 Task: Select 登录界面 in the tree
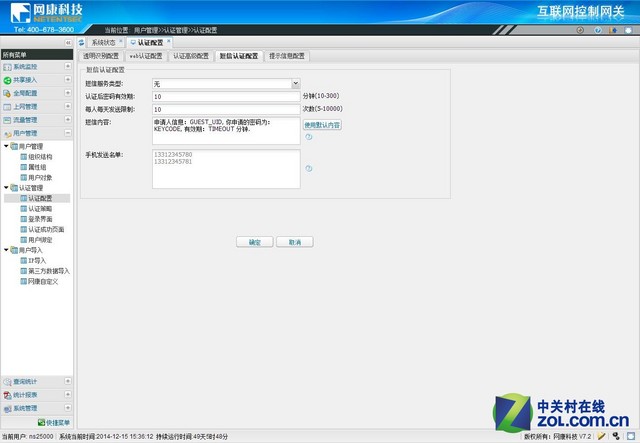pos(40,219)
